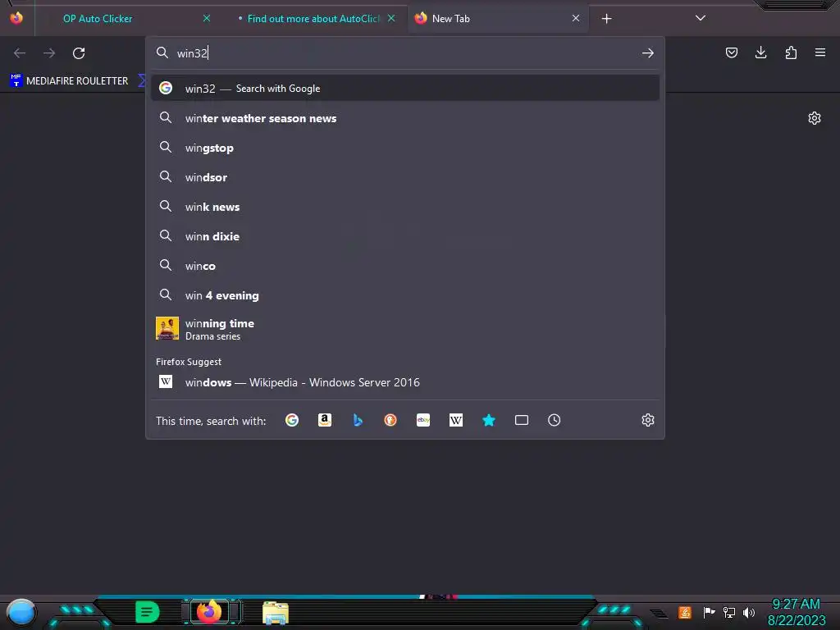The width and height of the screenshot is (840, 630).
Task: Search this time with DuckDuckGo icon
Action: (x=390, y=421)
